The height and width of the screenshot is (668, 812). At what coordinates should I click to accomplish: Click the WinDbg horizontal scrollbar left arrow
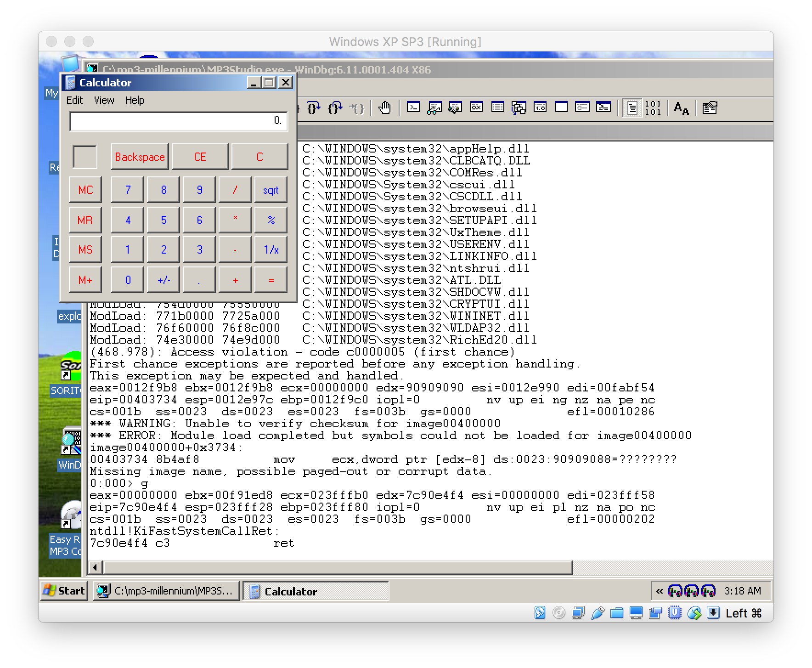click(x=95, y=567)
